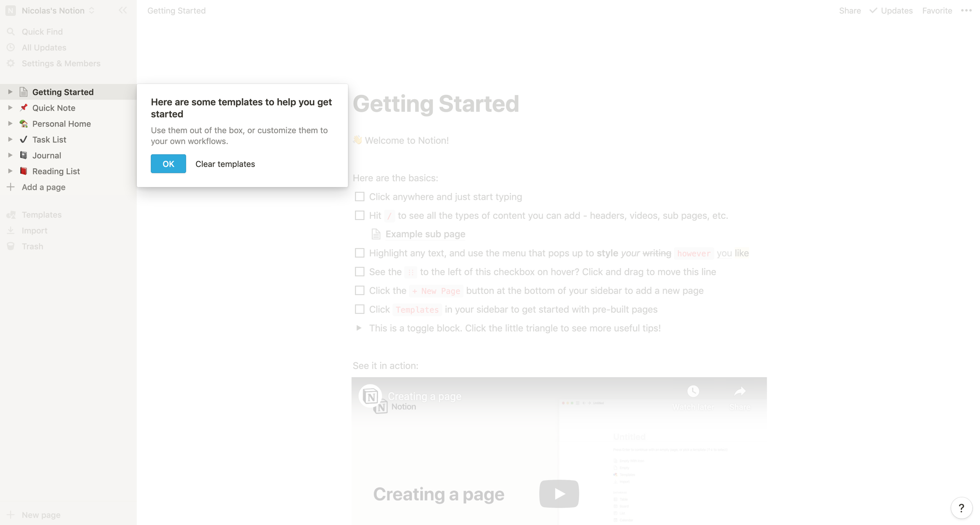Open the three-dots page menu

tap(966, 11)
